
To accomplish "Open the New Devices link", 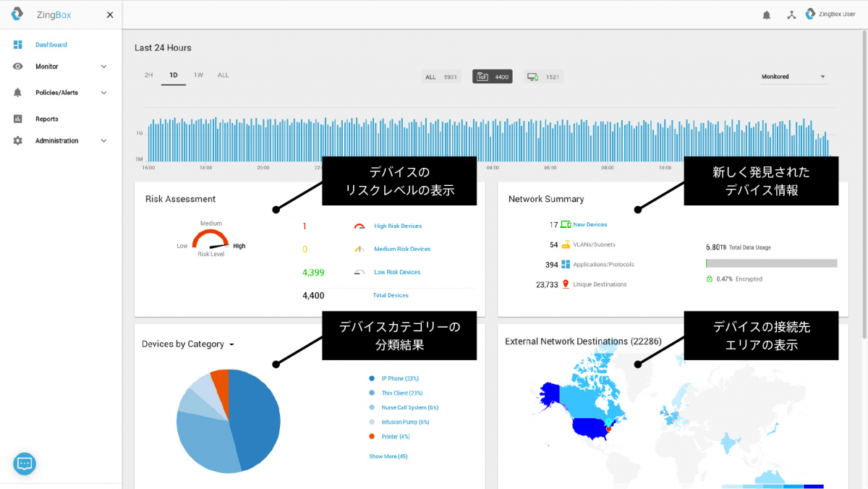I will click(x=590, y=225).
